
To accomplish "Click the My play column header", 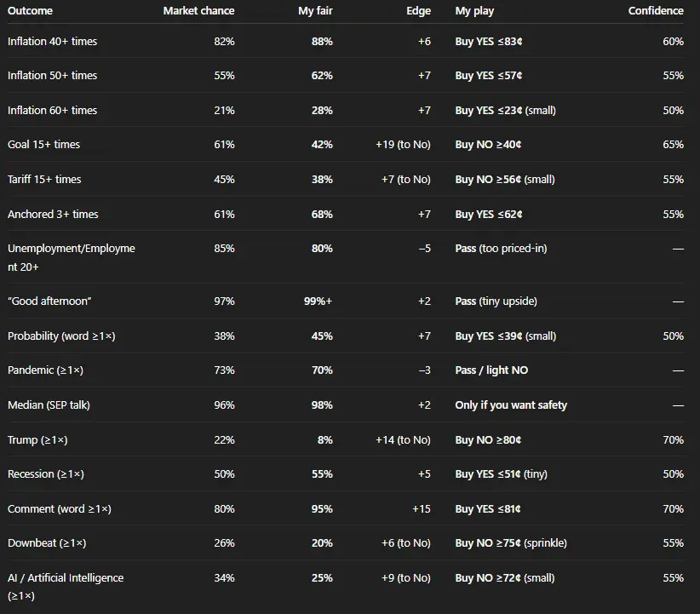I will pyautogui.click(x=474, y=11).
